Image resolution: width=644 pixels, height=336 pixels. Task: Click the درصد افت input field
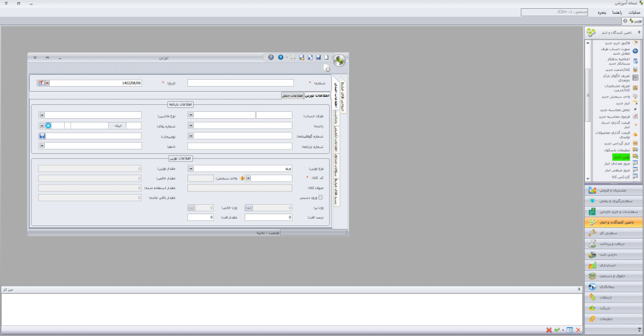[269, 217]
